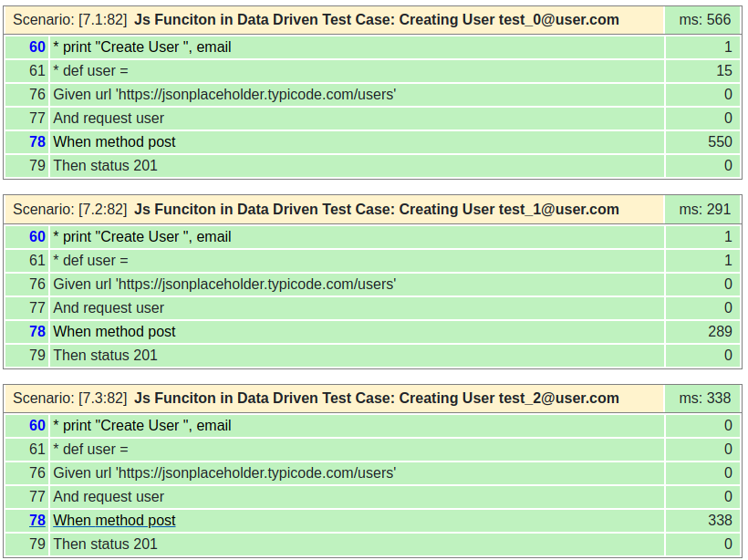The image size is (748, 560).
Task: Open line 60 link in test_0 scenario
Action: tap(37, 47)
